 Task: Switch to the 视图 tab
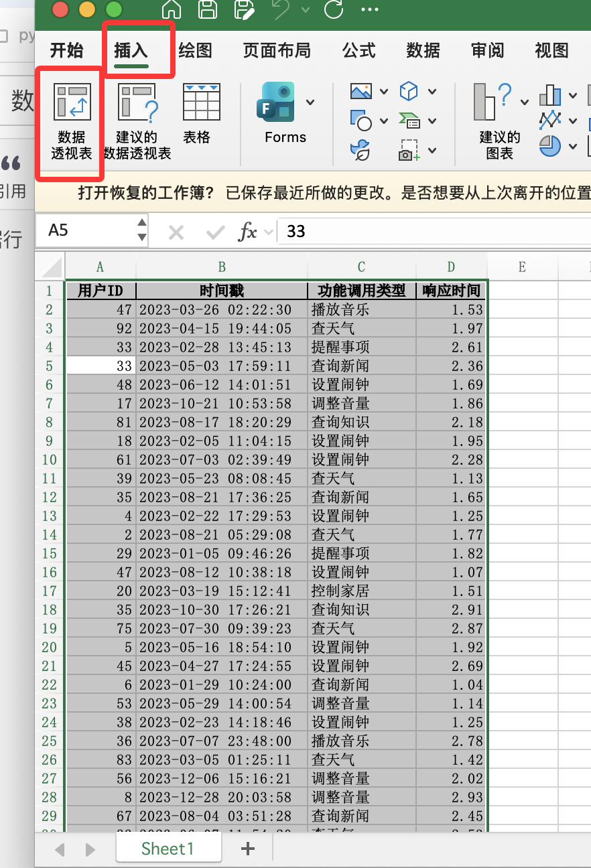point(551,50)
